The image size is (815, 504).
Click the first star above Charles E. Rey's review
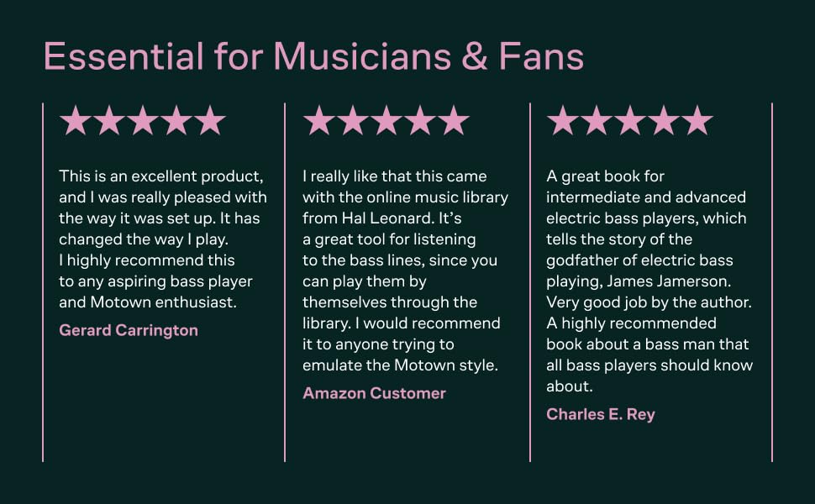pos(563,121)
